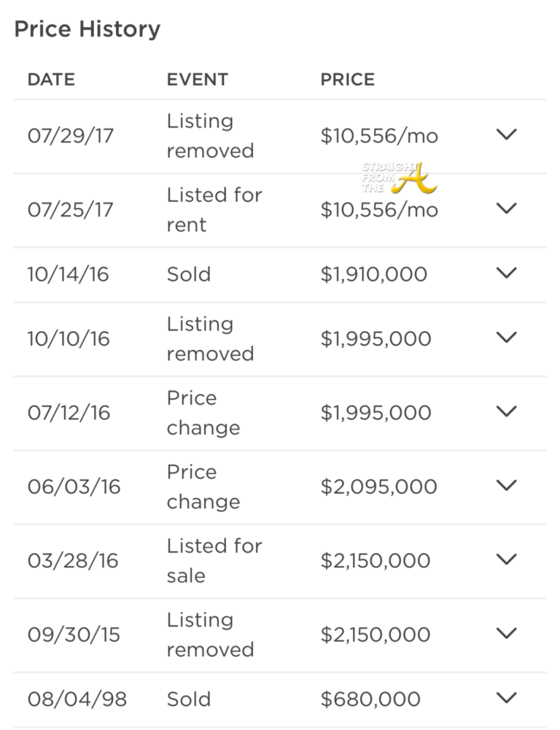Expand the 09/30/15 Listing removed chevron
This screenshot has width=560, height=730.
pyautogui.click(x=506, y=632)
